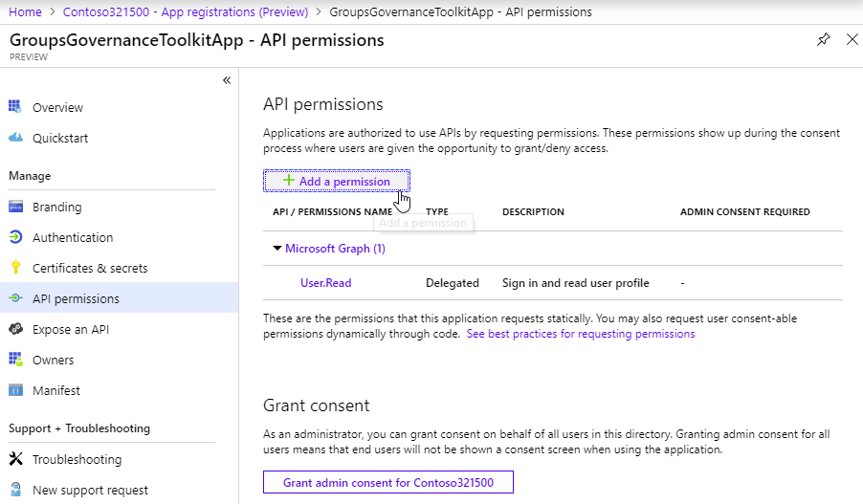The height and width of the screenshot is (504, 863).
Task: Click the Authentication icon
Action: click(15, 237)
